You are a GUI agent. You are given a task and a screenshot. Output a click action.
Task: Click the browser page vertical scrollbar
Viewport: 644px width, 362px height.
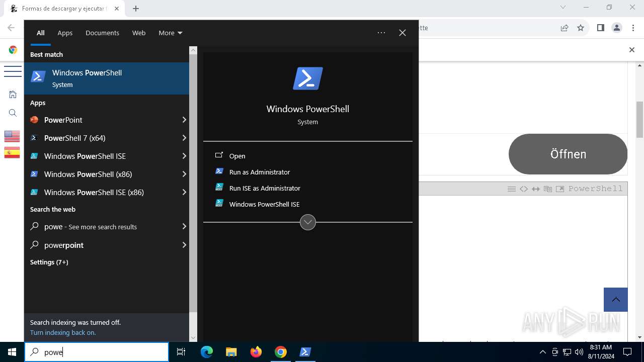pos(640,119)
